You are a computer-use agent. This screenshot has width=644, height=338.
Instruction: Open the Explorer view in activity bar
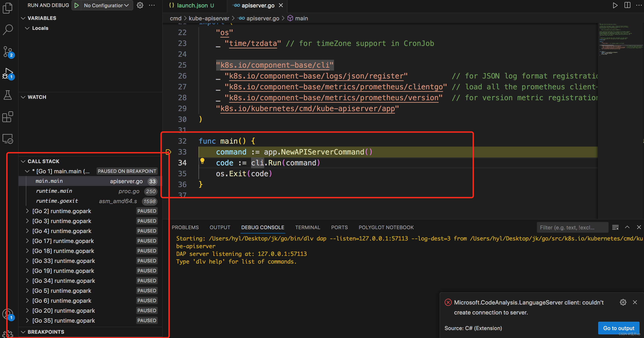point(7,8)
